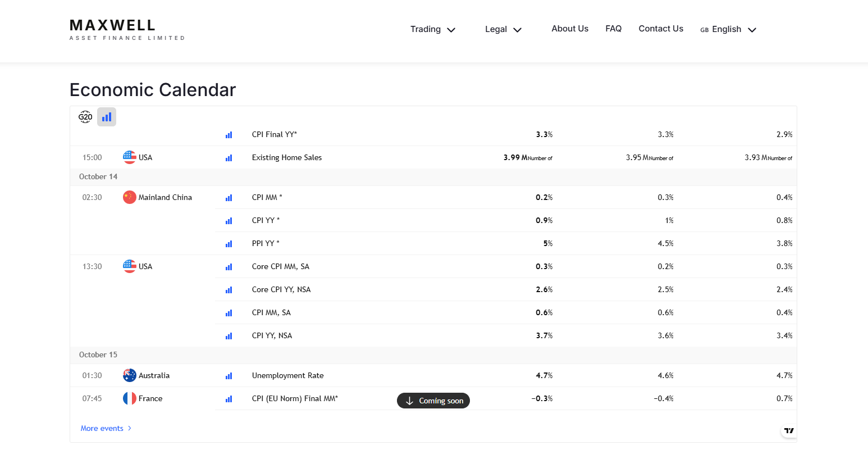Image resolution: width=868 pixels, height=468 pixels.
Task: Click the Mainland China country label
Action: 165,197
